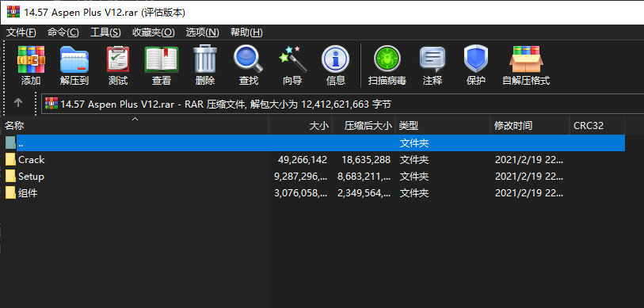644x308 pixels.
Task: Click the Crack folder icon
Action: click(10, 160)
